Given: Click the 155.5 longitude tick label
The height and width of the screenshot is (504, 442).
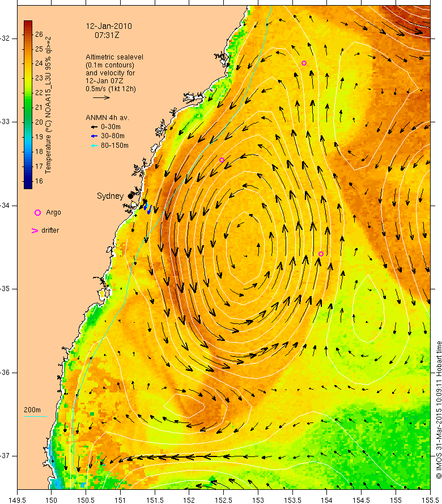Looking at the screenshot, I should 430,501.
